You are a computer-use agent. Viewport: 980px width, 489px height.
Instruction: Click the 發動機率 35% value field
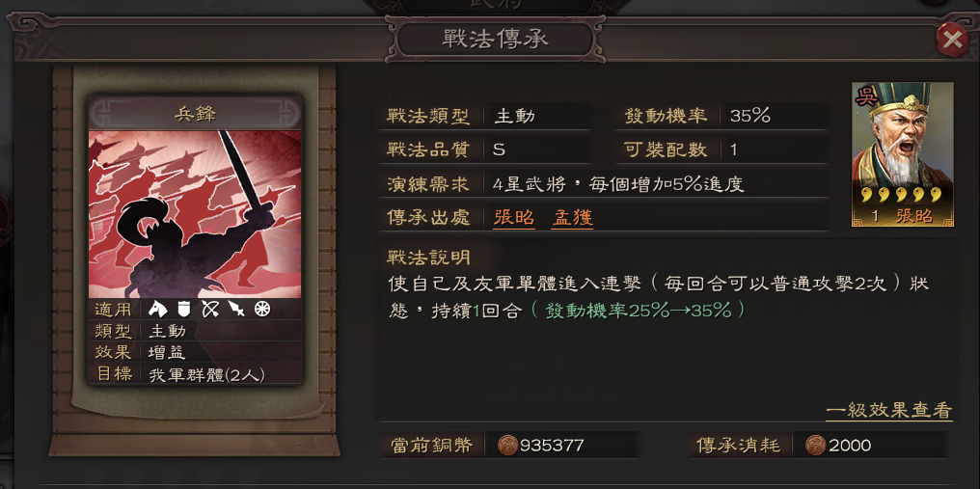tap(774, 116)
